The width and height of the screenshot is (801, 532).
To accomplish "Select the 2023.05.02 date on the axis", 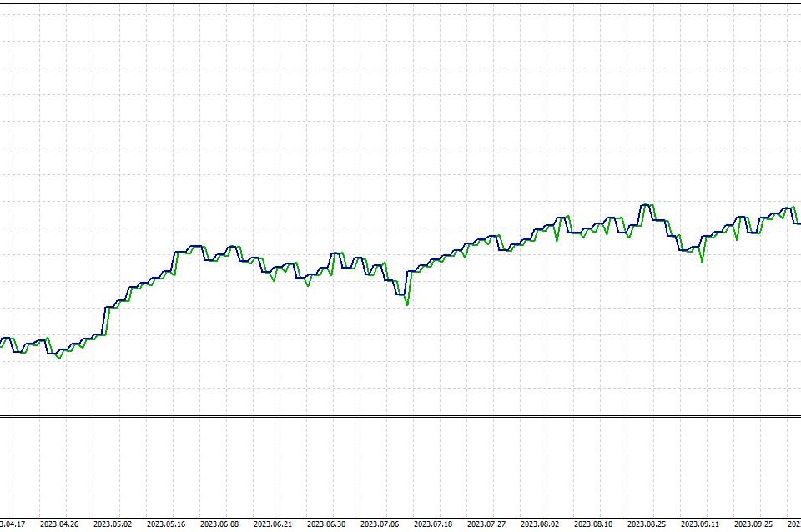I will click(x=113, y=524).
